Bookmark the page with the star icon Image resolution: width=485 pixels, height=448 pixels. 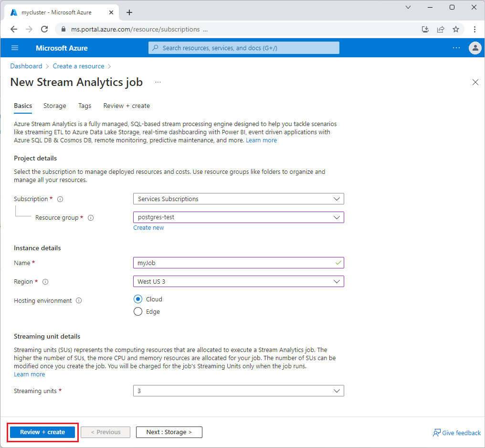pos(455,29)
